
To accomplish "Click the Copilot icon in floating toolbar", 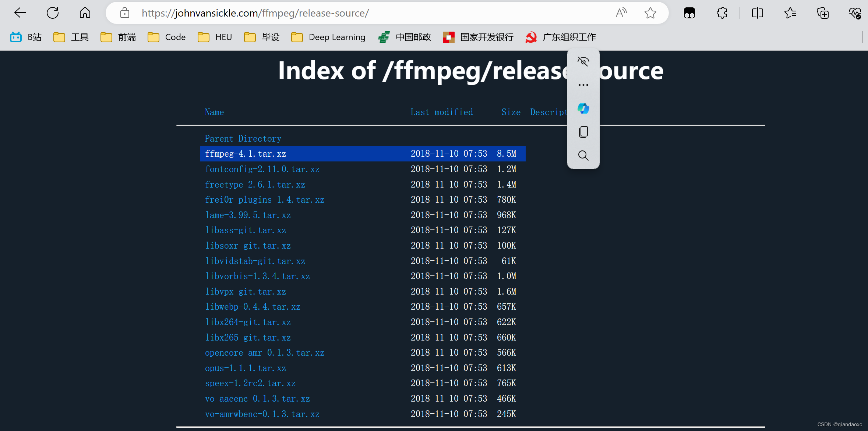I will [583, 108].
